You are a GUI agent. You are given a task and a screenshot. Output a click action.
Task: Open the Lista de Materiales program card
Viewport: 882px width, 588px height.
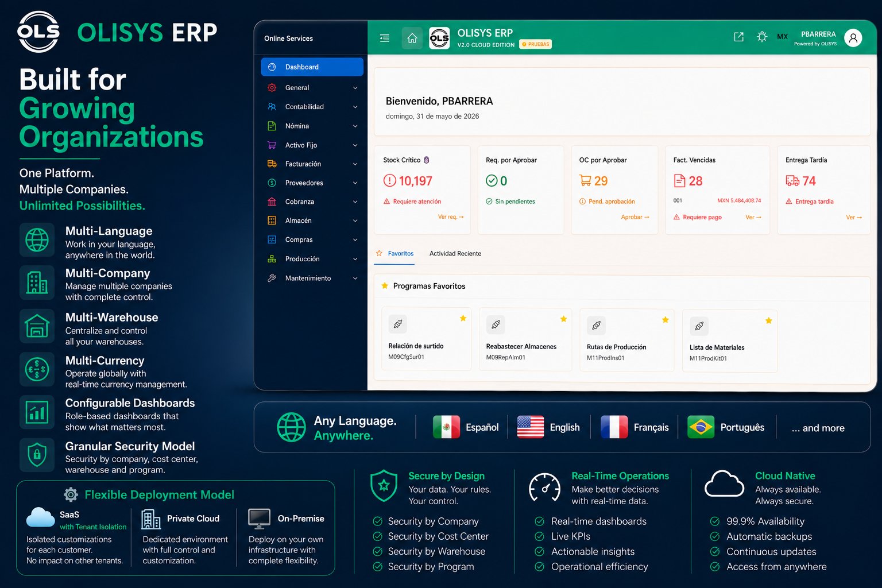(730, 341)
